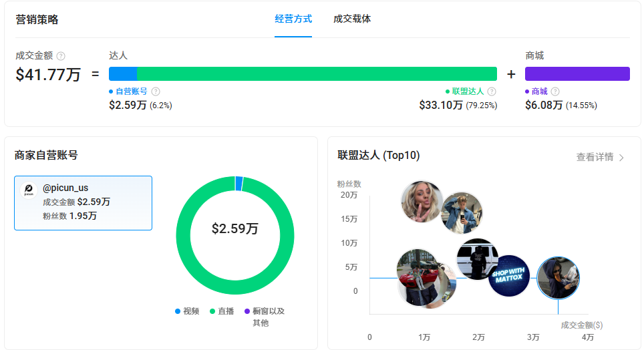This screenshot has height=350, width=644.
Task: Select the @picun_us account card
Action: click(x=83, y=203)
